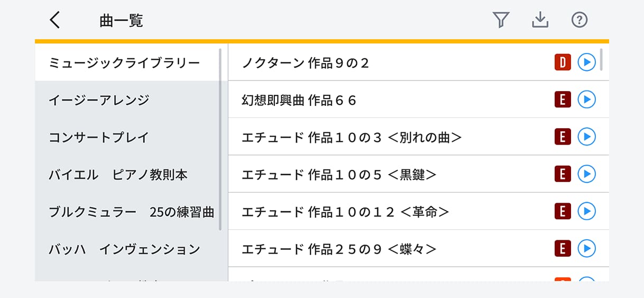Play エチュード <蝶々> preview

(586, 248)
